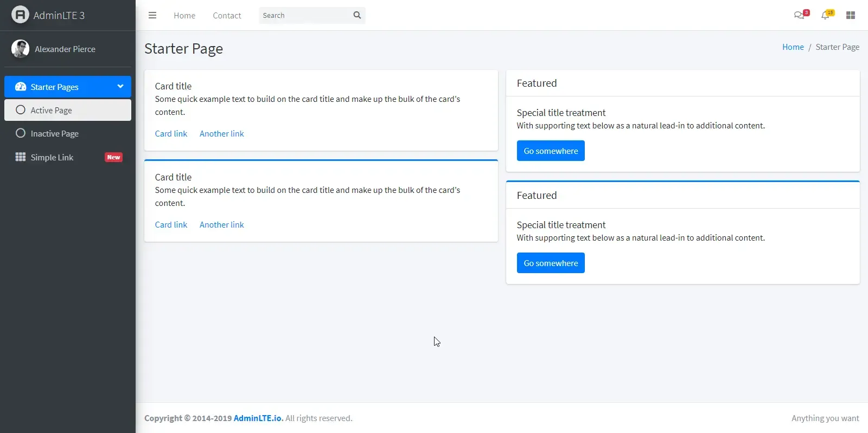The width and height of the screenshot is (868, 433).
Task: Toggle the sidebar with the hamburger icon
Action: [x=152, y=15]
